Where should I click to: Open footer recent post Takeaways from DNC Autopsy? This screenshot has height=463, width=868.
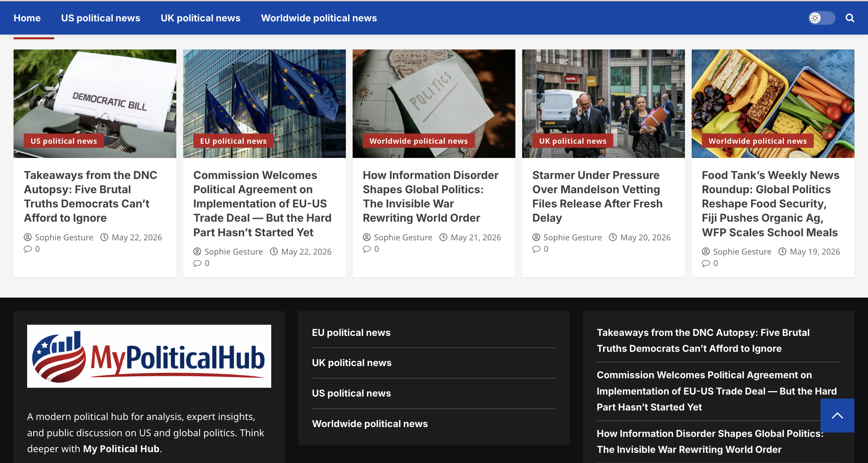pyautogui.click(x=703, y=340)
